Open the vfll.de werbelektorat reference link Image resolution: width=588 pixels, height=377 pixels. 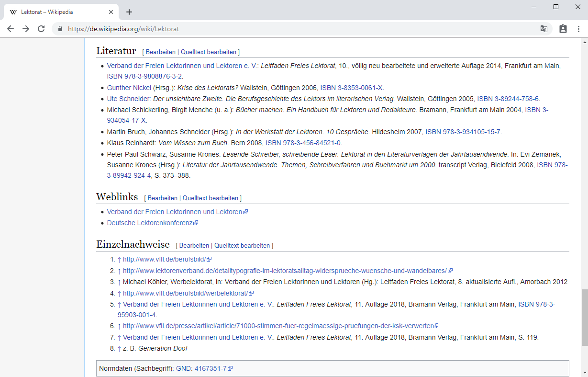185,293
